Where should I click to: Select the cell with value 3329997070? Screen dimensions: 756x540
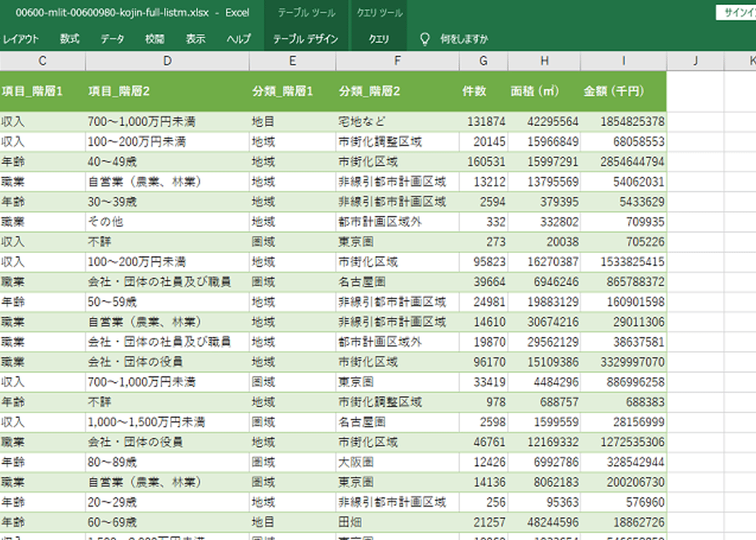point(624,362)
